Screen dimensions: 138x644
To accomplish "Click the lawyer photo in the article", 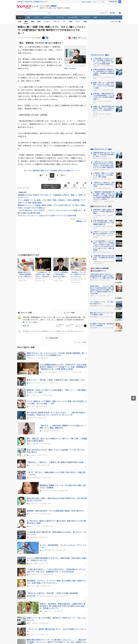I will point(75,56).
